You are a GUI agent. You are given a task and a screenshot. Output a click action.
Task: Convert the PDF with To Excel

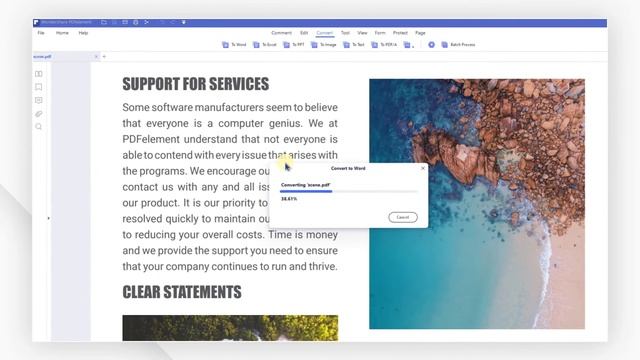(x=265, y=45)
